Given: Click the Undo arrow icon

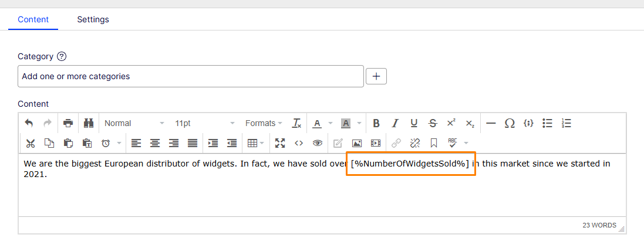Looking at the screenshot, I should [29, 123].
